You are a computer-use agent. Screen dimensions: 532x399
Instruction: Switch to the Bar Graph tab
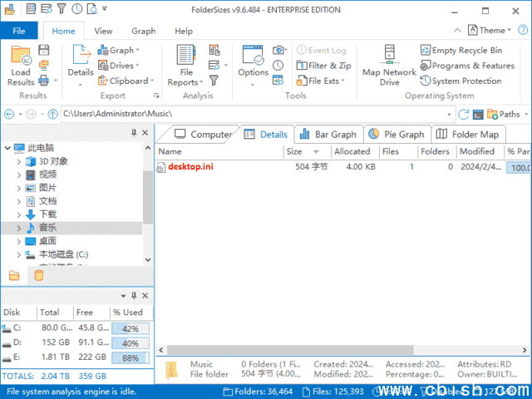coord(328,135)
